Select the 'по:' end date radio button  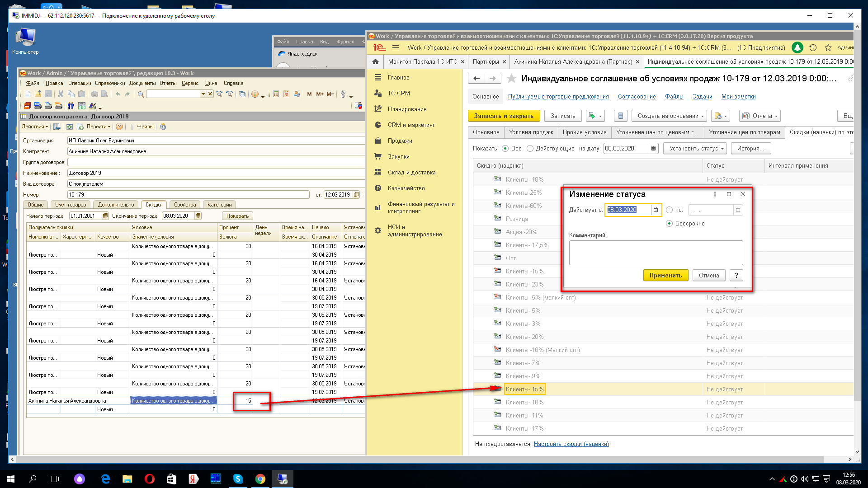(669, 210)
